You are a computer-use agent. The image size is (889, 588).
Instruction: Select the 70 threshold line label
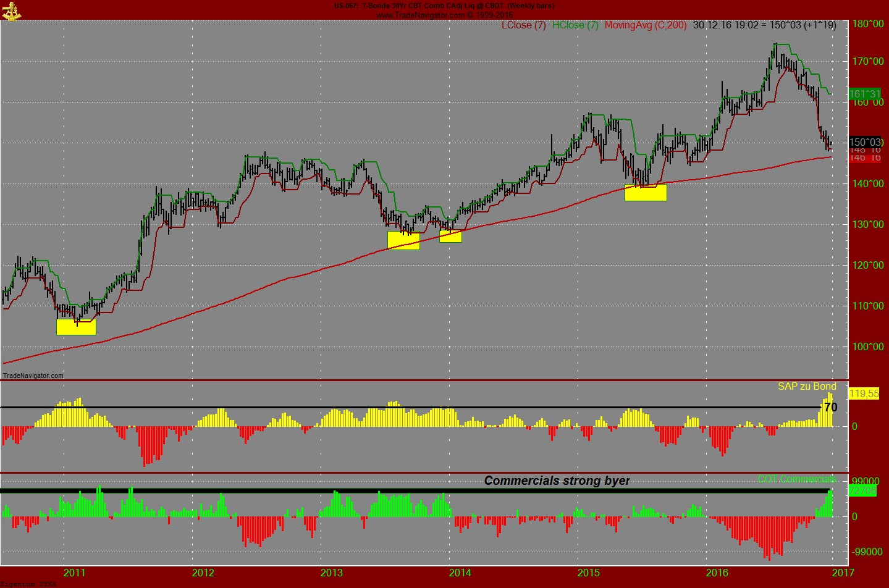coord(831,408)
